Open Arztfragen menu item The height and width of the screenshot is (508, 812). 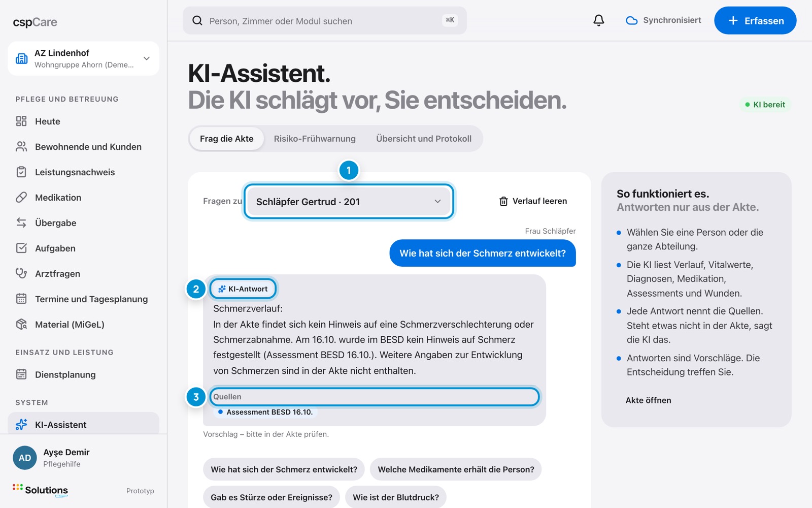tap(84, 273)
